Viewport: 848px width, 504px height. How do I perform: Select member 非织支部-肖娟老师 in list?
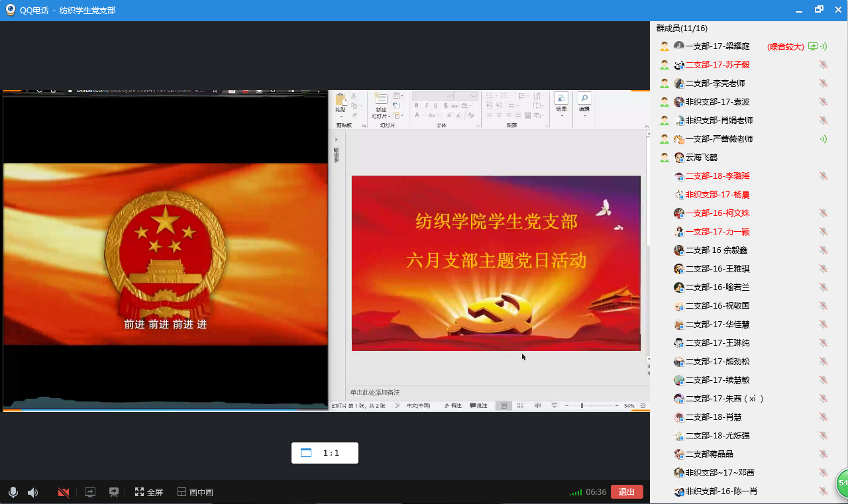pyautogui.click(x=719, y=121)
